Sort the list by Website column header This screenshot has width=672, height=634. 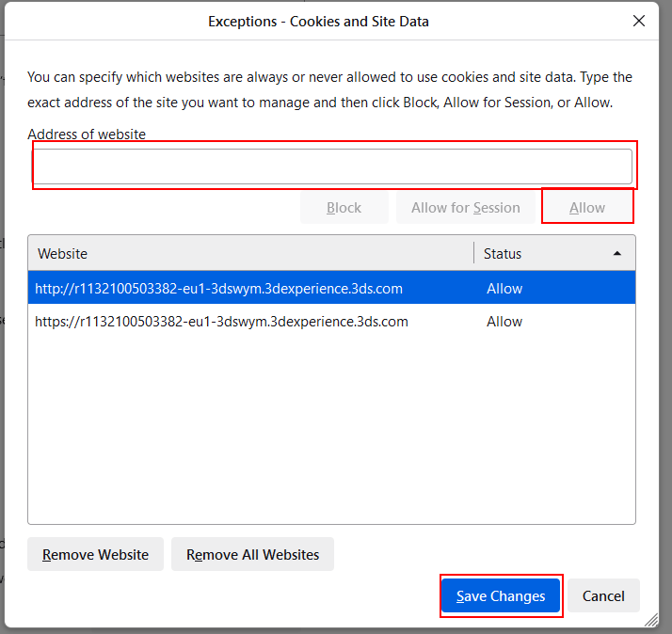(x=250, y=253)
